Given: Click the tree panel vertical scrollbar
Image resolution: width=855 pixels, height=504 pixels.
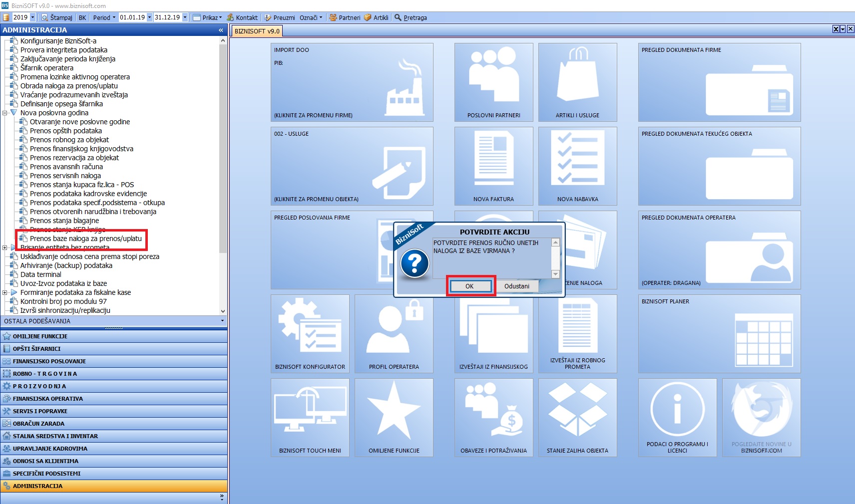Looking at the screenshot, I should click(x=223, y=175).
